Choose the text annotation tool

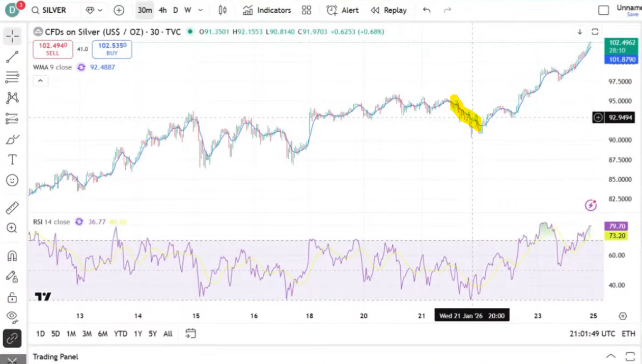12,160
